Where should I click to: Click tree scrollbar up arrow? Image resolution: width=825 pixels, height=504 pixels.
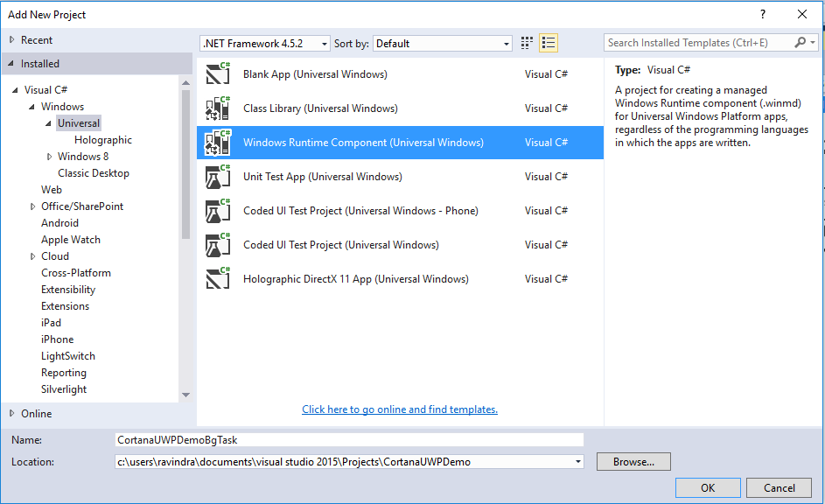pos(185,82)
